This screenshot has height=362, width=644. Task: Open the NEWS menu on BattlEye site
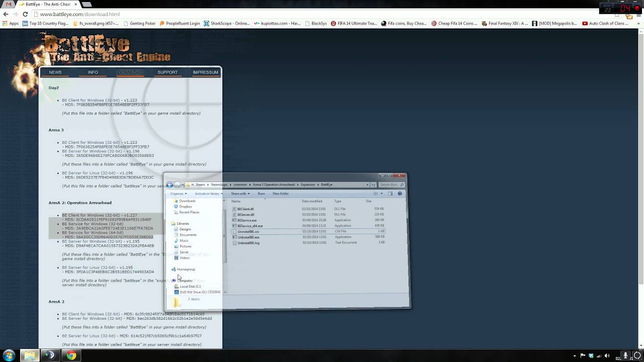click(x=55, y=72)
